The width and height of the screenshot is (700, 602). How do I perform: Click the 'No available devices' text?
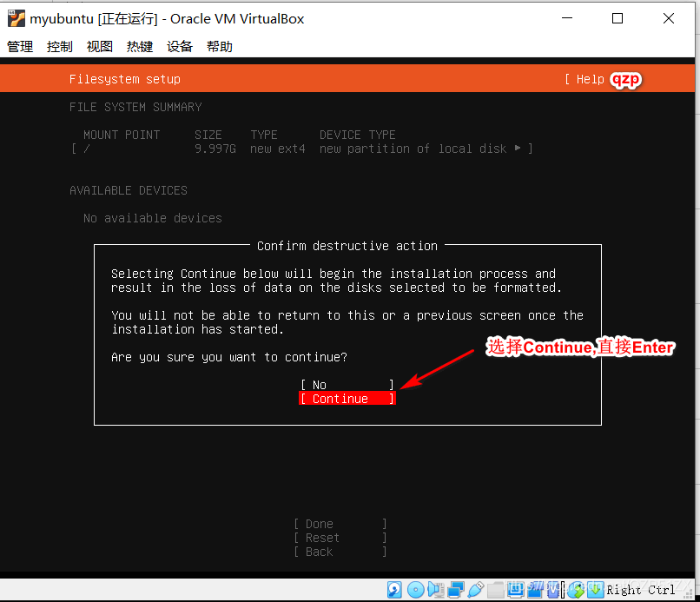[153, 218]
